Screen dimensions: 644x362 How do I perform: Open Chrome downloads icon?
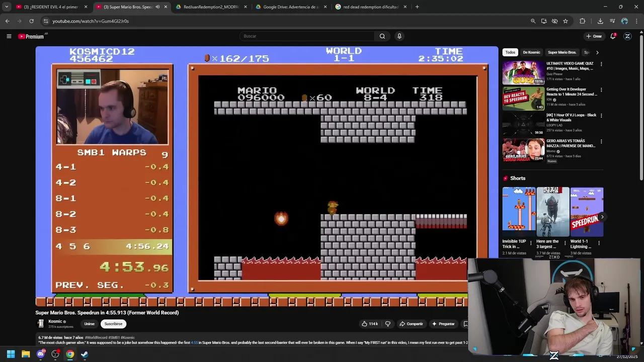600,21
